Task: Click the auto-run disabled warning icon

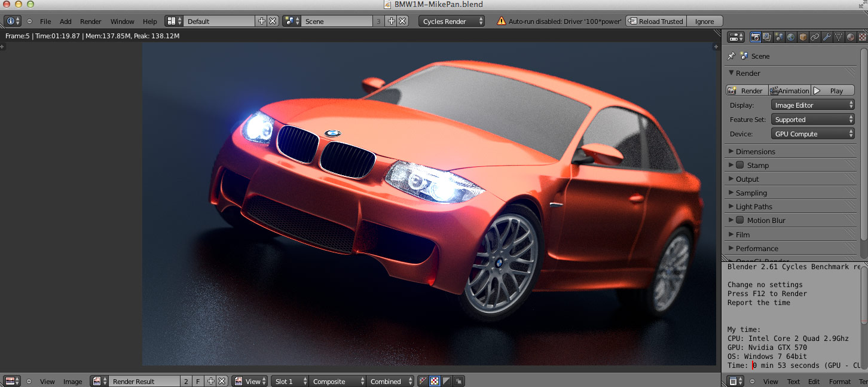Action: click(x=501, y=21)
